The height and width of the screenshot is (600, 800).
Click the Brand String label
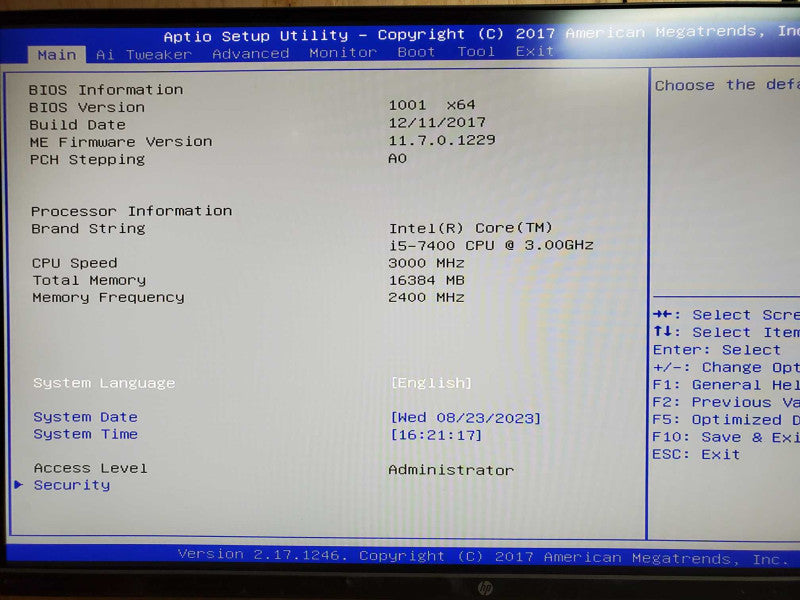(88, 228)
